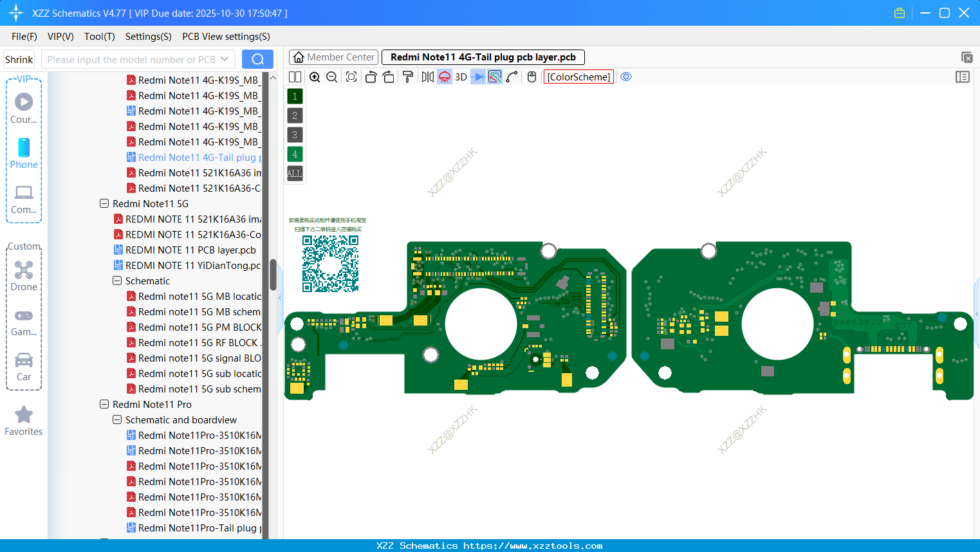This screenshot has width=980, height=552.
Task: Activate the mirror flip tool
Action: coord(427,77)
